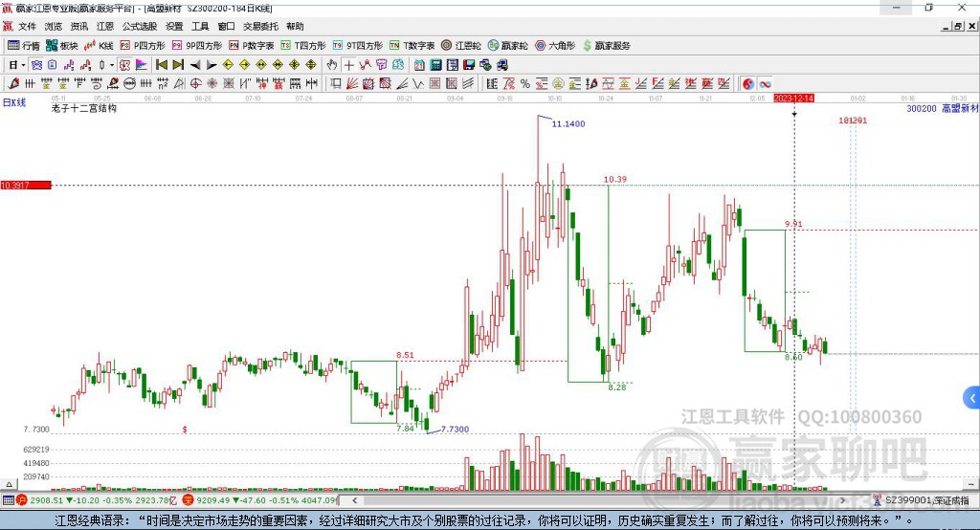Click the blue side-panel expand arrow at right edge
The height and width of the screenshot is (530, 980).
(x=971, y=397)
